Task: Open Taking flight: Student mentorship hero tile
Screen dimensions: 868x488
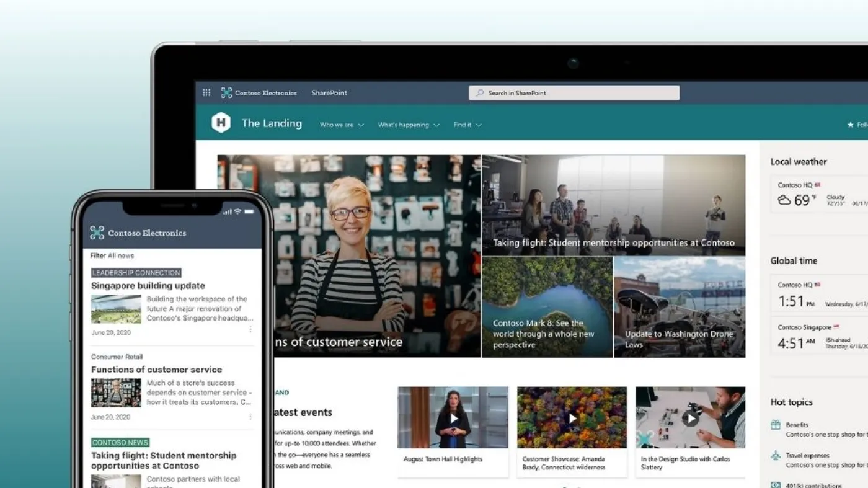Action: [613, 205]
